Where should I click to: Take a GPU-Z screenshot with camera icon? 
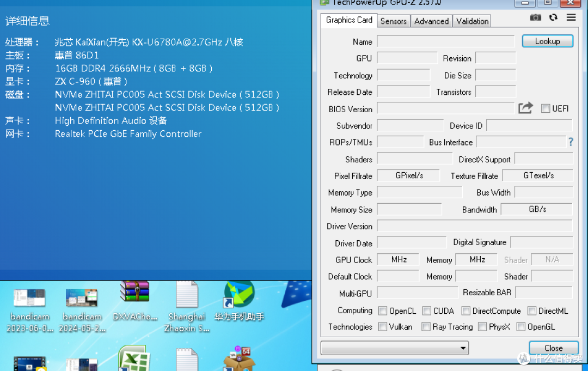[x=536, y=17]
